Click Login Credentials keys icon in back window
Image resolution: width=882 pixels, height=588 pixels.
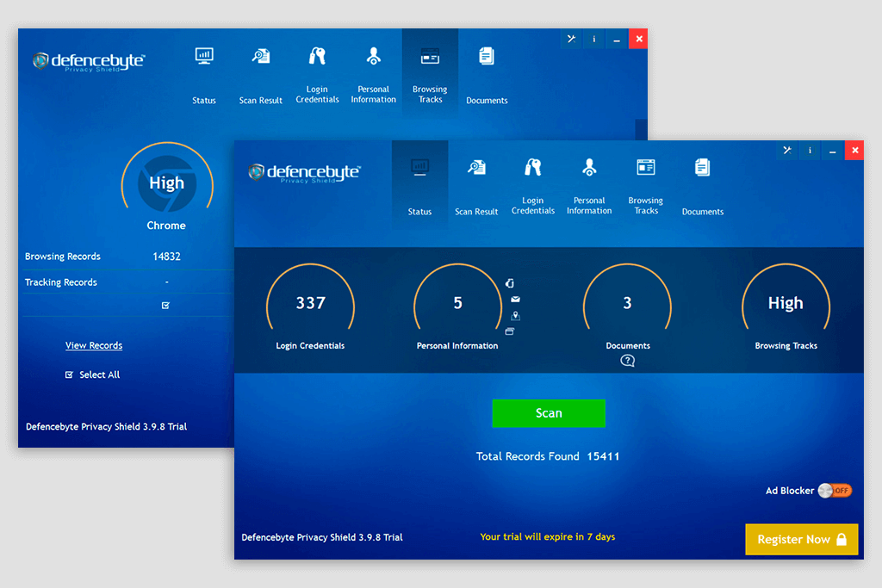tap(317, 56)
